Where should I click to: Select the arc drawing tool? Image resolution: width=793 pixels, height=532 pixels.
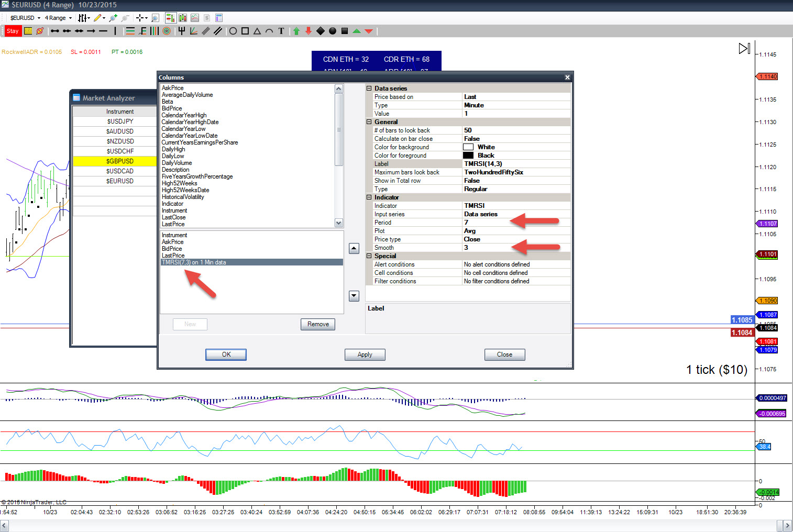tap(269, 31)
